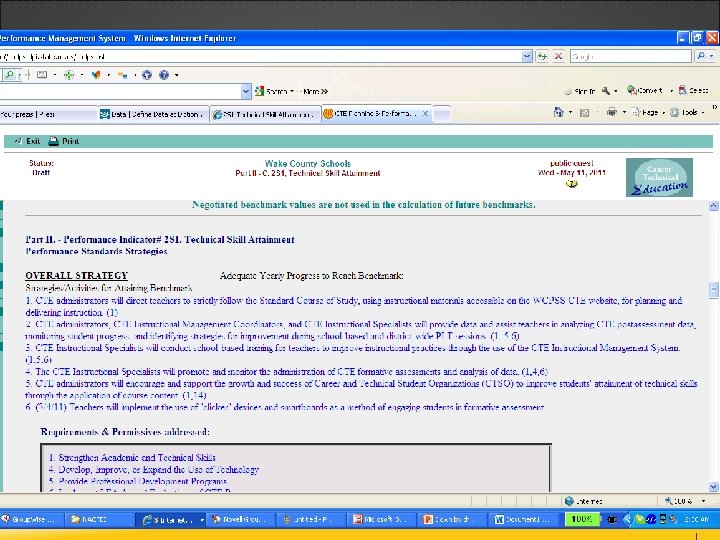Click the green cross-shaped toolbar icon
The image size is (720, 540).
coord(69,75)
